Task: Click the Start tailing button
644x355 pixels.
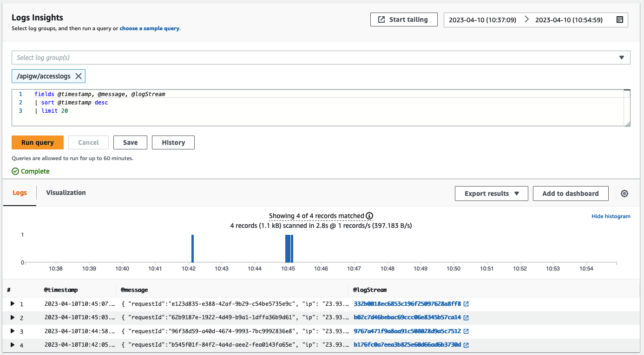Action: [403, 19]
